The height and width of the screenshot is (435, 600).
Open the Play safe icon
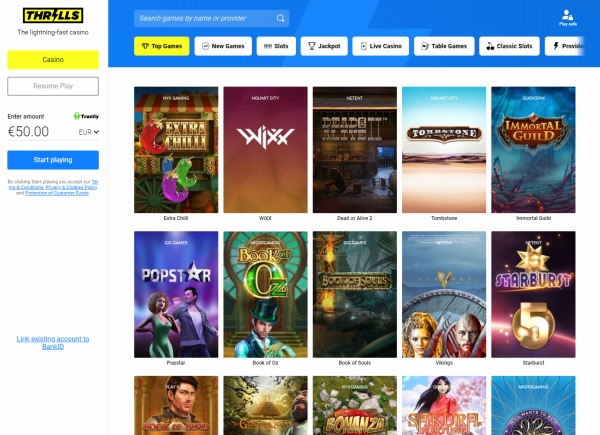point(567,18)
